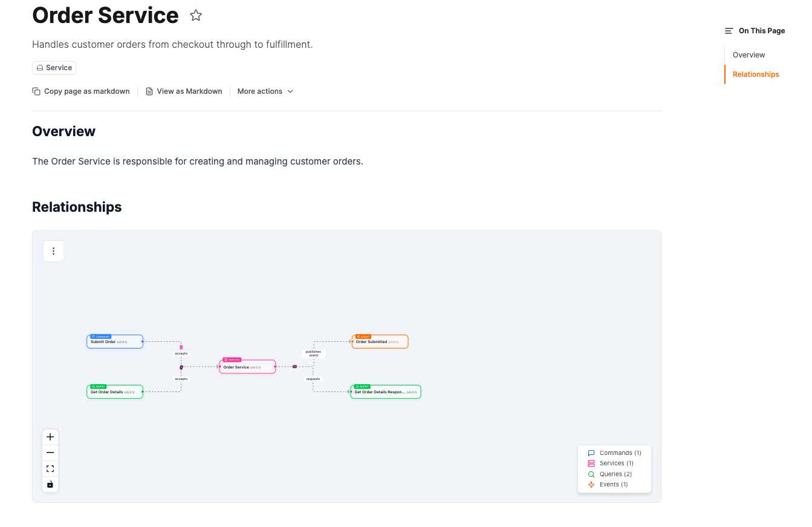Click the document icon beside View as Markdown

click(149, 91)
